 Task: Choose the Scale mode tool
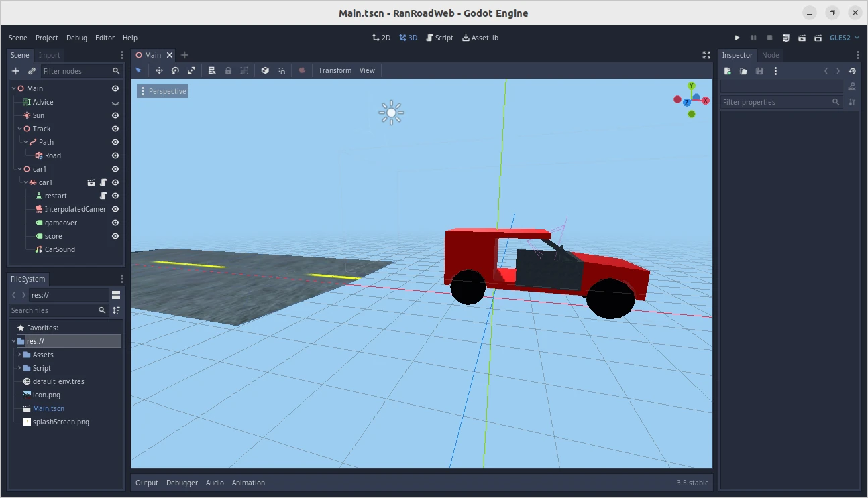tap(191, 70)
